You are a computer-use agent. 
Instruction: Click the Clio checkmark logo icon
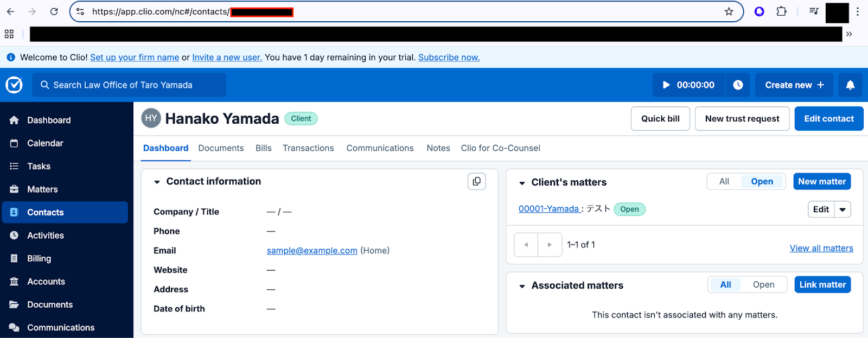[14, 85]
